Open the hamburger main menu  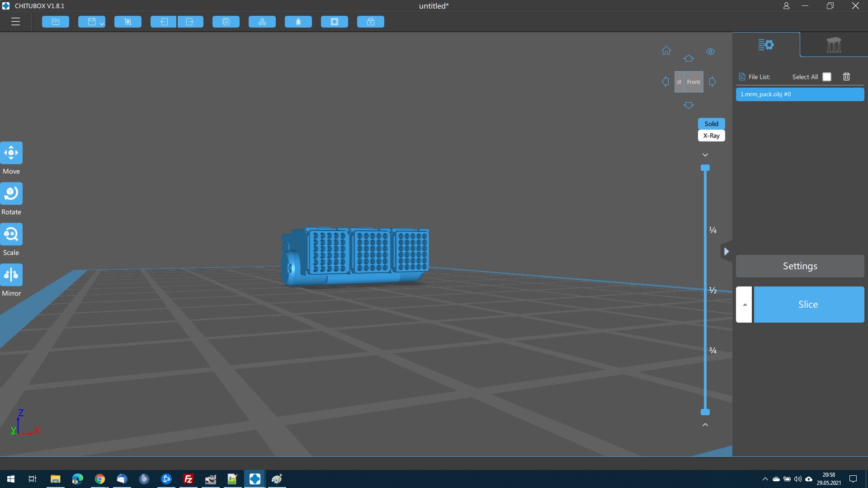(15, 22)
